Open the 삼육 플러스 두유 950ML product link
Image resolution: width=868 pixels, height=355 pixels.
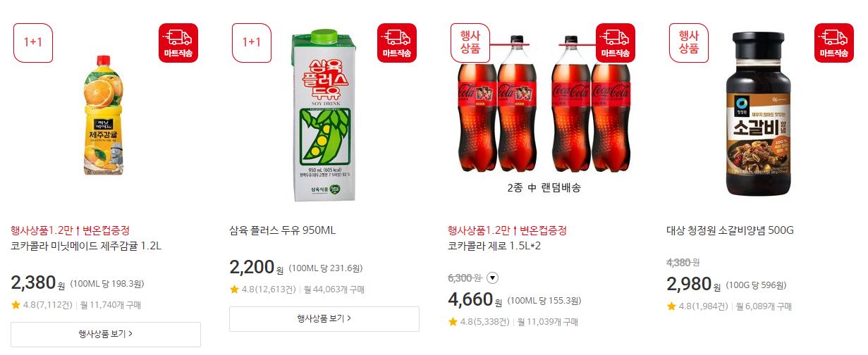[x=283, y=230]
